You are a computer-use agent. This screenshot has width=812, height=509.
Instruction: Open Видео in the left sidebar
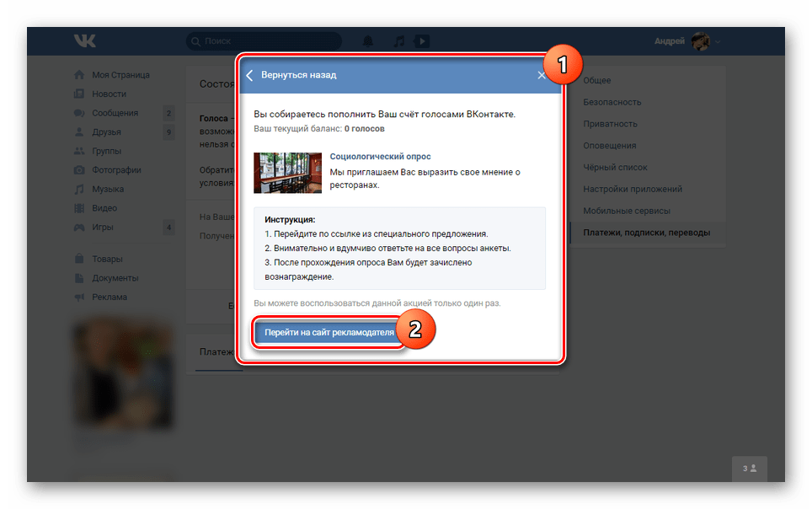click(x=104, y=208)
